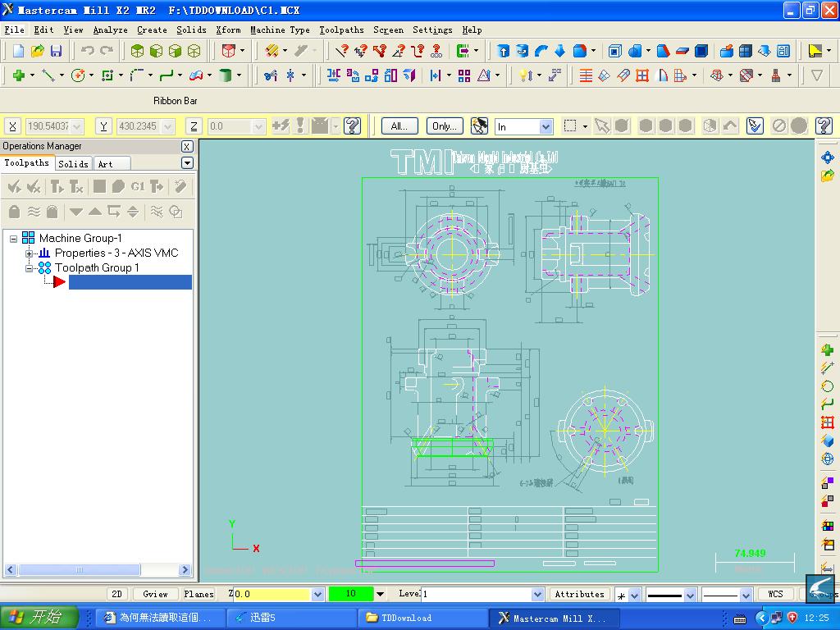
Task: Select the fillet entities icon
Action: pos(137,75)
